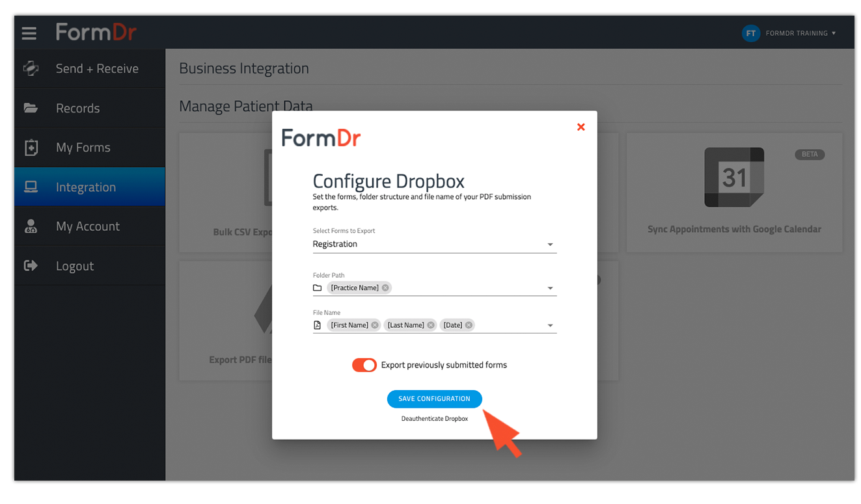Viewport: 861px width, 504px height.
Task: Toggle Export previously submitted forms switch
Action: coord(364,365)
